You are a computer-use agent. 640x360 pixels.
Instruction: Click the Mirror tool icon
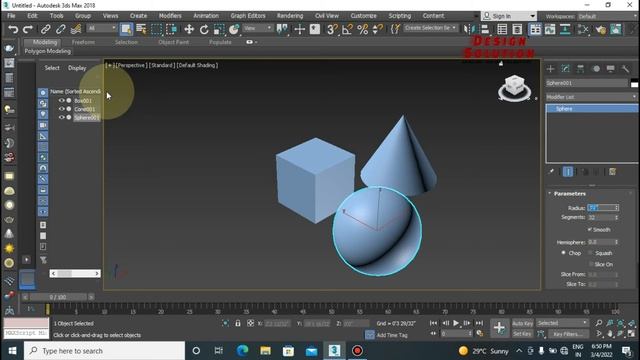(469, 29)
